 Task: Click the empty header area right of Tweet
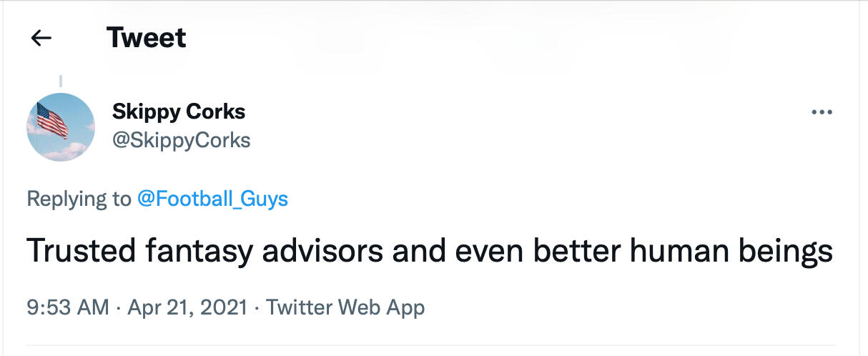(x=500, y=38)
